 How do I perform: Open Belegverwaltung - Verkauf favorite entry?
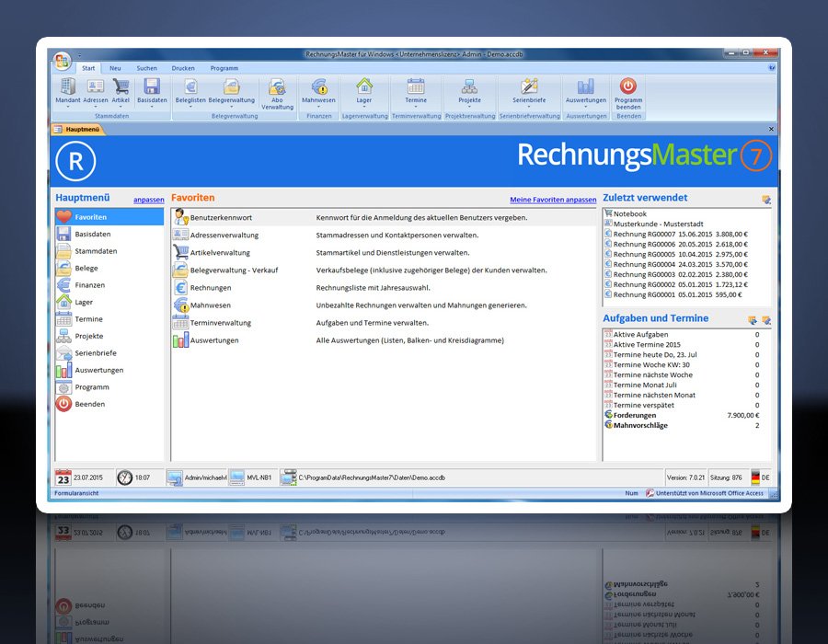(x=384, y=270)
